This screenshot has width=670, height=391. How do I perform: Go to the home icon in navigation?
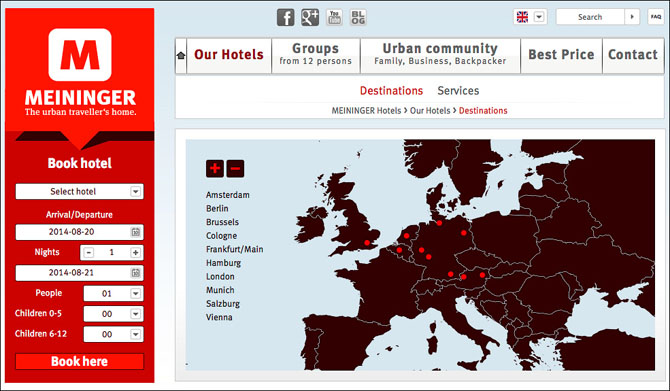coord(181,56)
